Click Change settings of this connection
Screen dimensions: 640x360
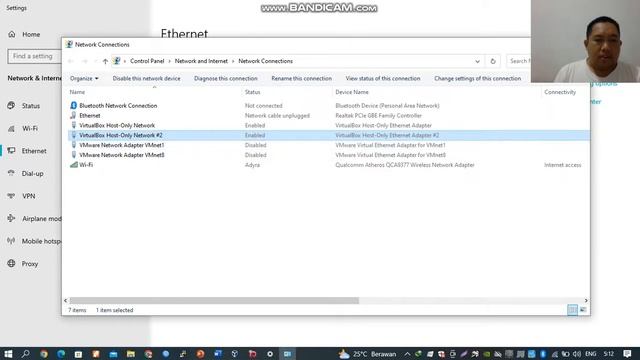pos(478,78)
